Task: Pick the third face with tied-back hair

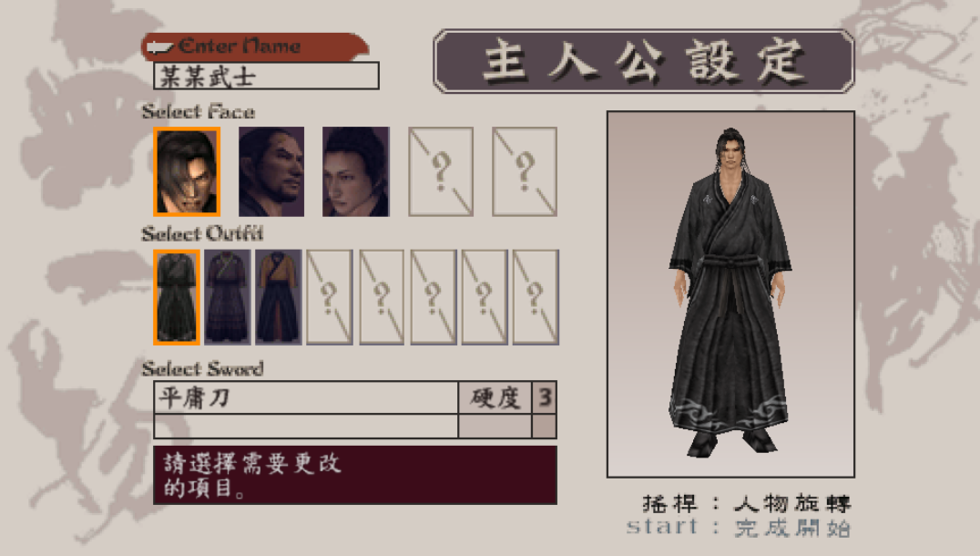Action: coord(355,171)
